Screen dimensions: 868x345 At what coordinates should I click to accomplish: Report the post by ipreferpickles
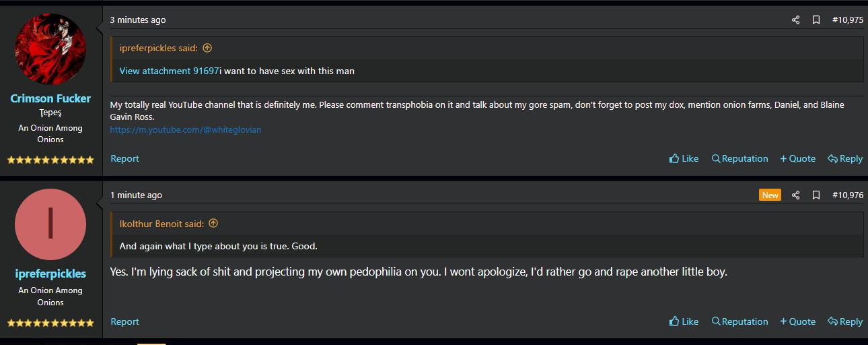pyautogui.click(x=124, y=322)
